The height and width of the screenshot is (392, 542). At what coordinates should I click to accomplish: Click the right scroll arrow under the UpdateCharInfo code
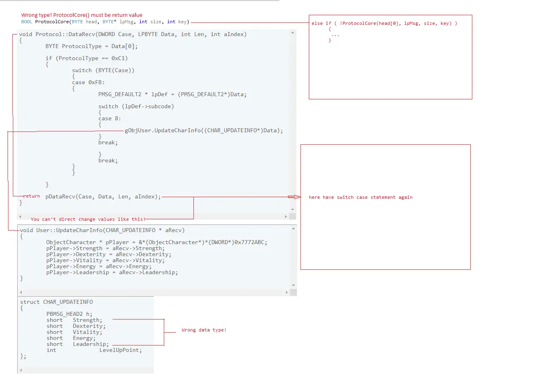click(287, 293)
